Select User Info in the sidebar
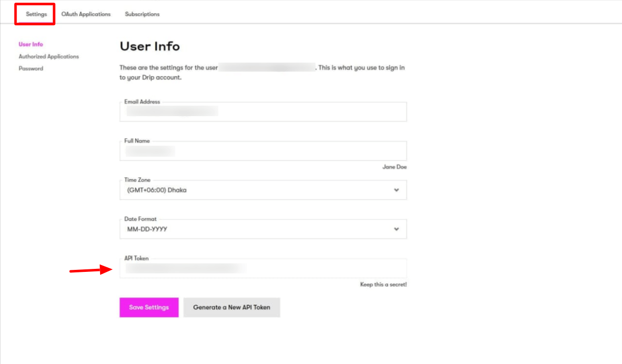 click(31, 44)
